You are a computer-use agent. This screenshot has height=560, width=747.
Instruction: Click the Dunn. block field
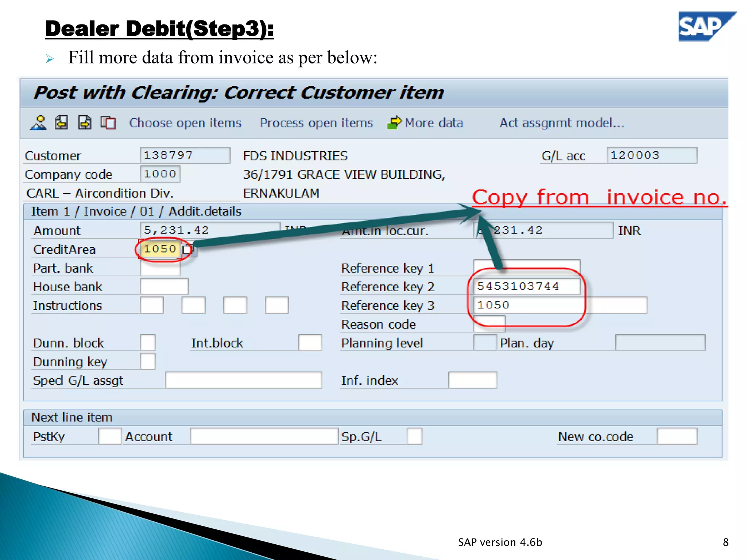[147, 343]
